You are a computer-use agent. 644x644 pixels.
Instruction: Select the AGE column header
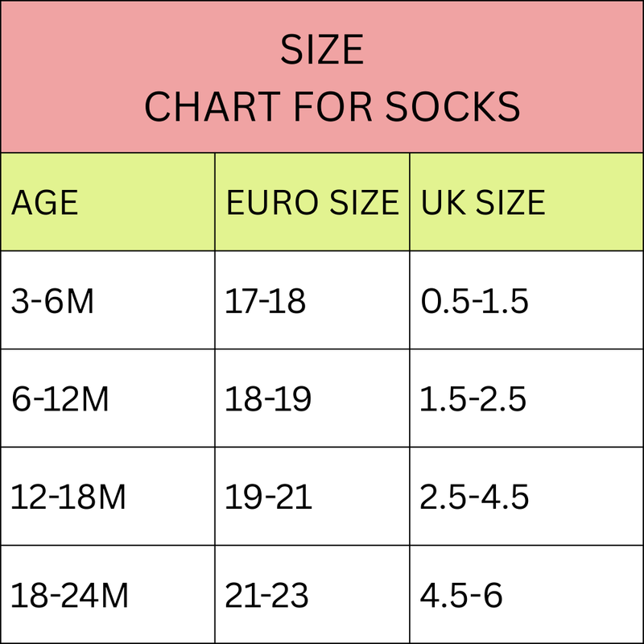click(x=44, y=203)
